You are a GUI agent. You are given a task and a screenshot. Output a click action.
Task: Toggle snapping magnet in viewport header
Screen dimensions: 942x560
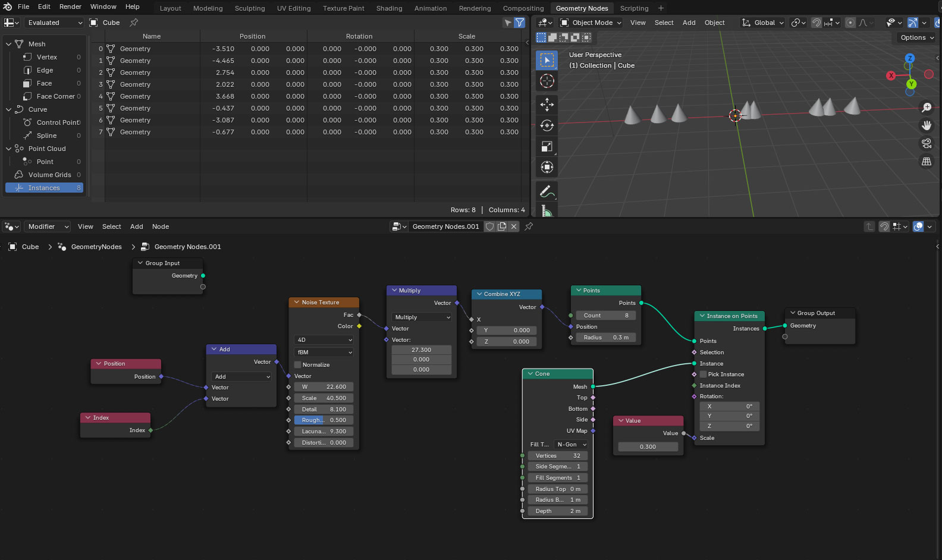[x=817, y=23]
